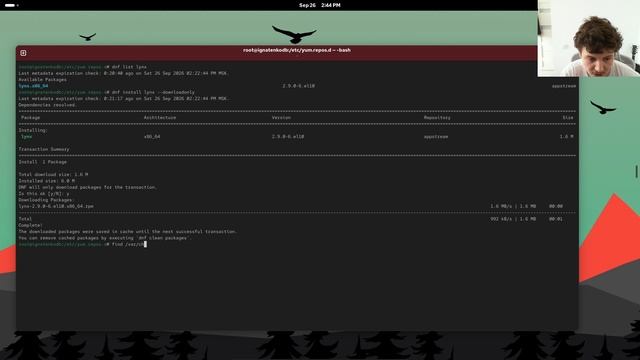Click the '00:01' total elapsed time

(x=556, y=219)
